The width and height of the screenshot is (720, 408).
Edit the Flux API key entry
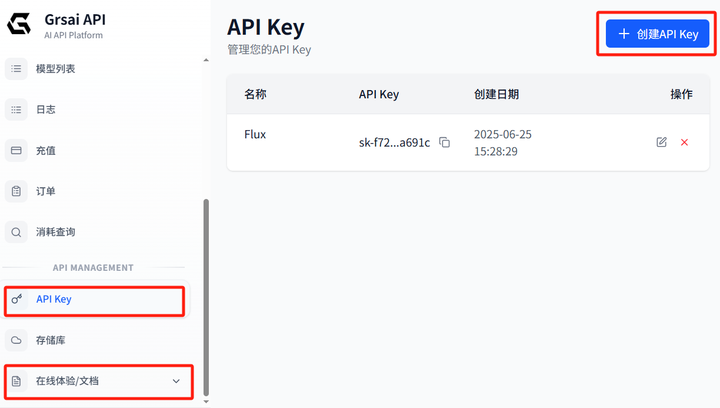tap(661, 142)
